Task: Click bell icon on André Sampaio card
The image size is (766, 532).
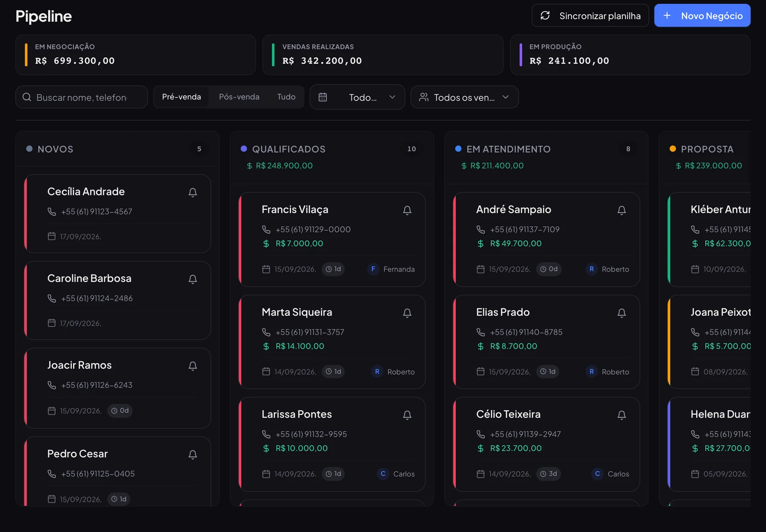Action: pos(622,210)
